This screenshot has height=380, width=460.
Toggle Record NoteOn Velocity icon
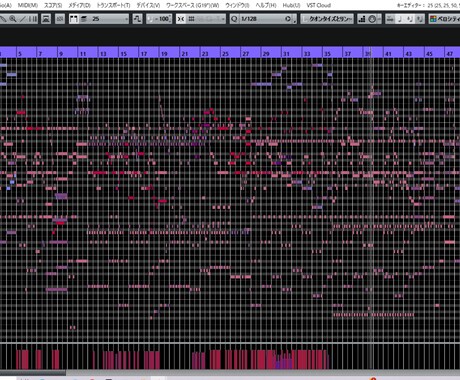[410, 19]
